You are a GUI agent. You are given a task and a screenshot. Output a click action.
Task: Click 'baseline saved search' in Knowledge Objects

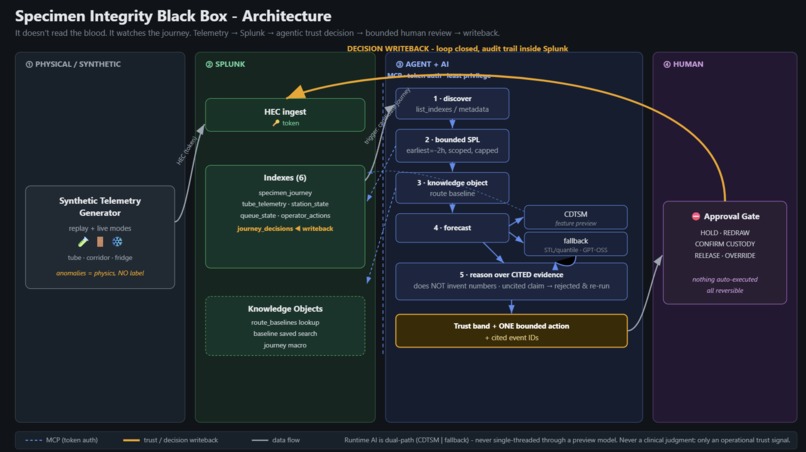[285, 334]
